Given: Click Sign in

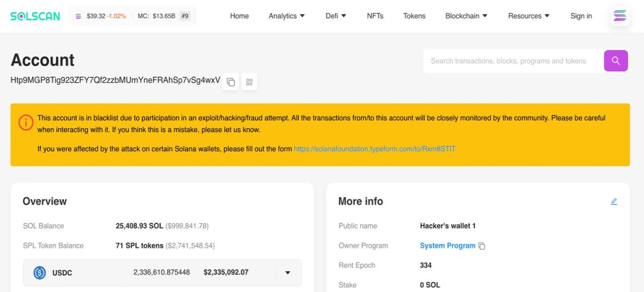Looking at the screenshot, I should pos(581,16).
